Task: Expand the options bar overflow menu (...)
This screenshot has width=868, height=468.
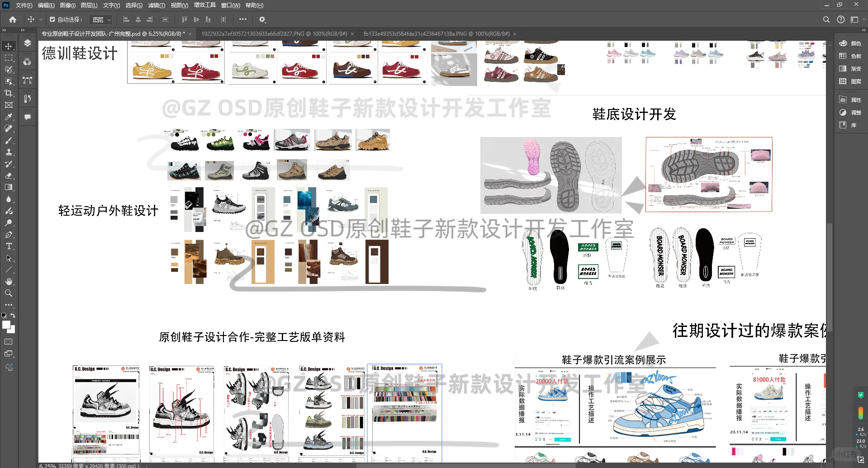Action: pos(242,19)
